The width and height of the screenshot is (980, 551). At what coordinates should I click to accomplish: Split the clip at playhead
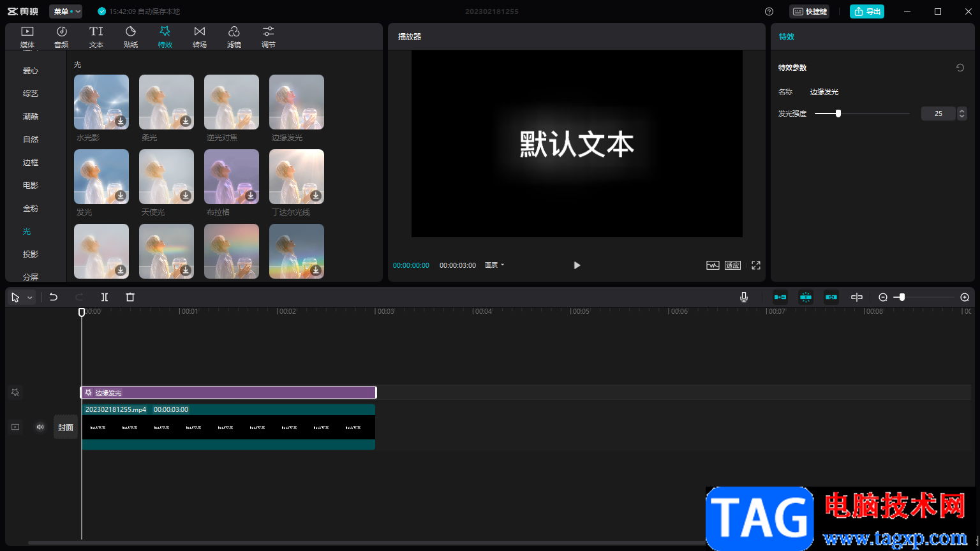point(105,297)
